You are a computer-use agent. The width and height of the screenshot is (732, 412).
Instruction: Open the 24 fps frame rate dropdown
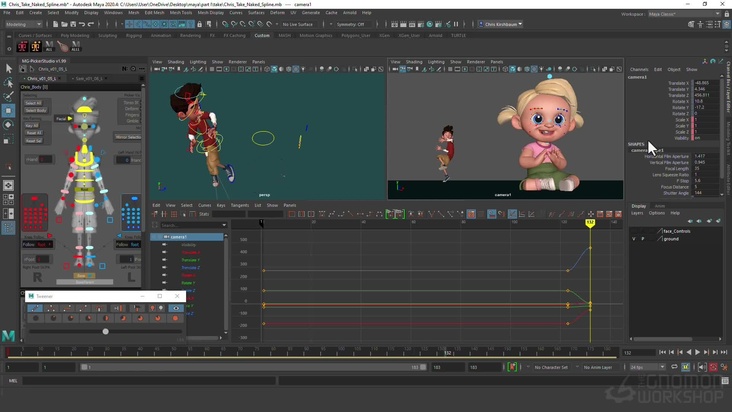pyautogui.click(x=647, y=367)
